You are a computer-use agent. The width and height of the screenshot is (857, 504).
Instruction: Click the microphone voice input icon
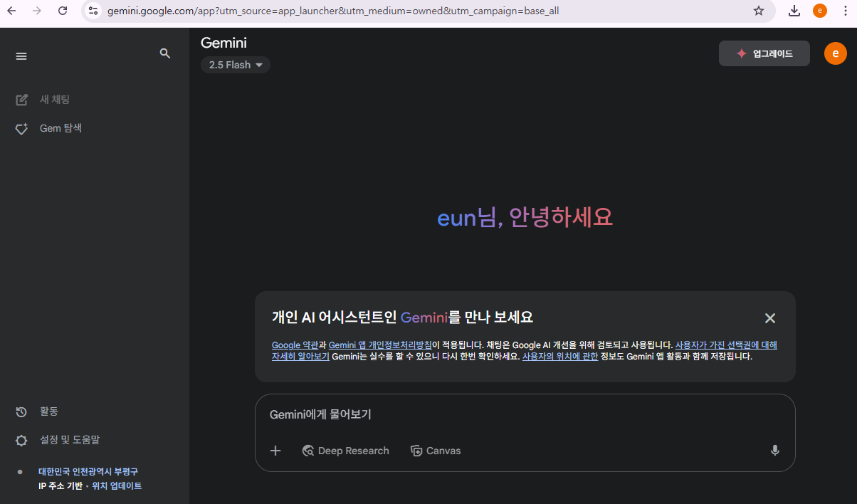[775, 451]
